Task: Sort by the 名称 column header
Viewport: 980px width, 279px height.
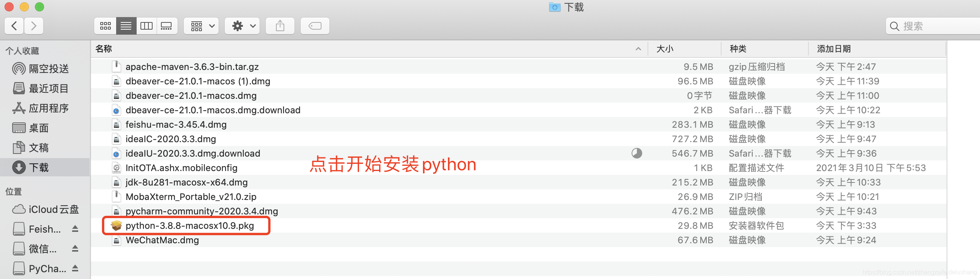Action: pos(104,49)
